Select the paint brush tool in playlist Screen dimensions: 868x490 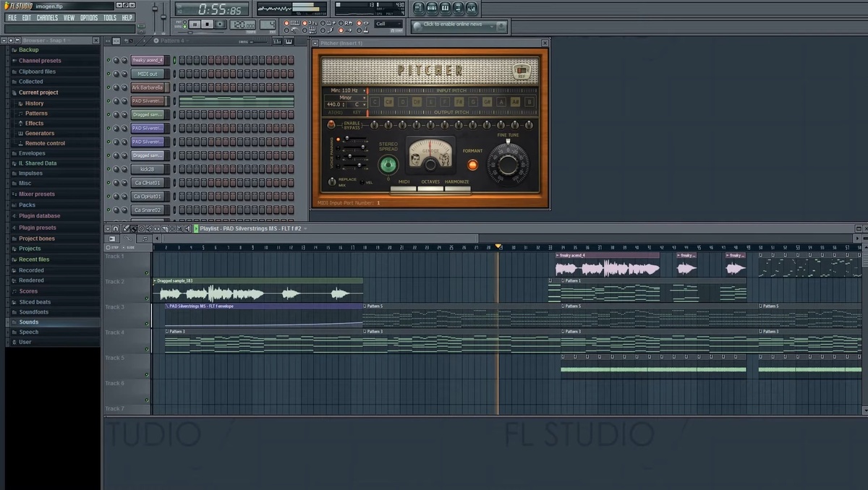point(133,228)
